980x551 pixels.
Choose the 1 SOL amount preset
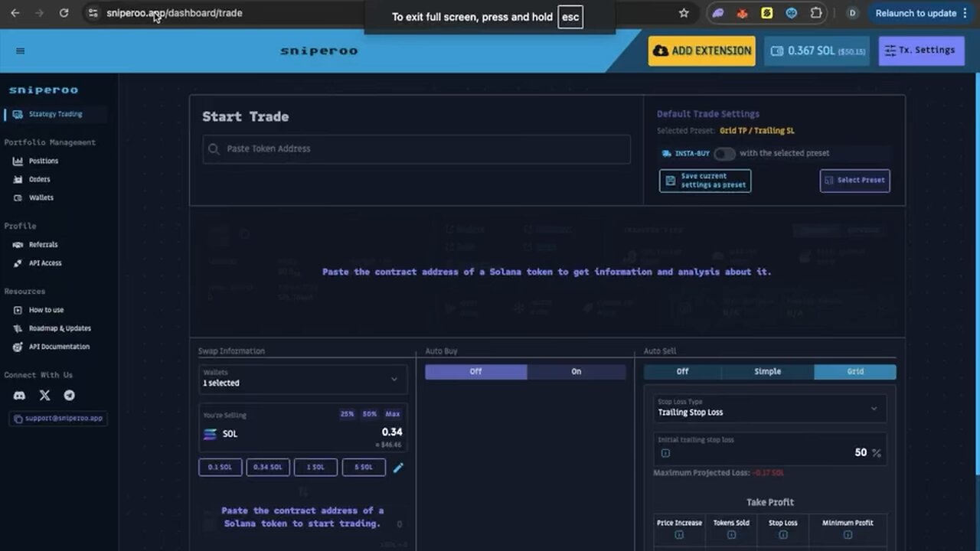(315, 468)
